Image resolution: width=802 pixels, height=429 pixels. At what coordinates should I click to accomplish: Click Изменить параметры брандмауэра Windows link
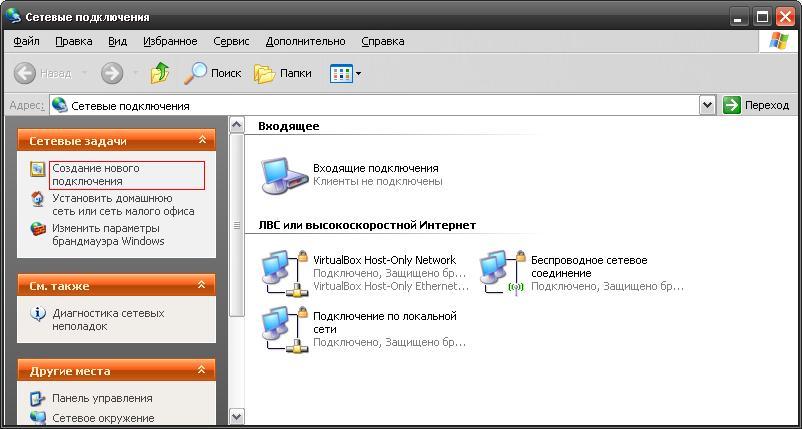tap(108, 235)
